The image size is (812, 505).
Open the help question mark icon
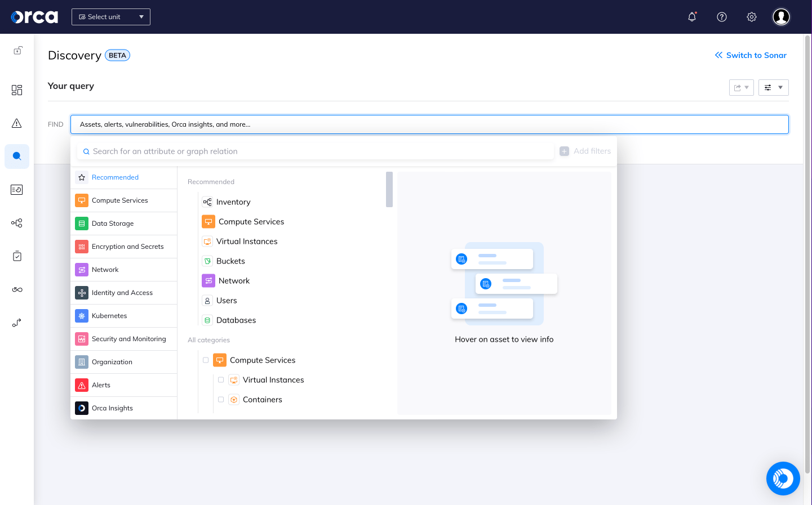(x=722, y=17)
